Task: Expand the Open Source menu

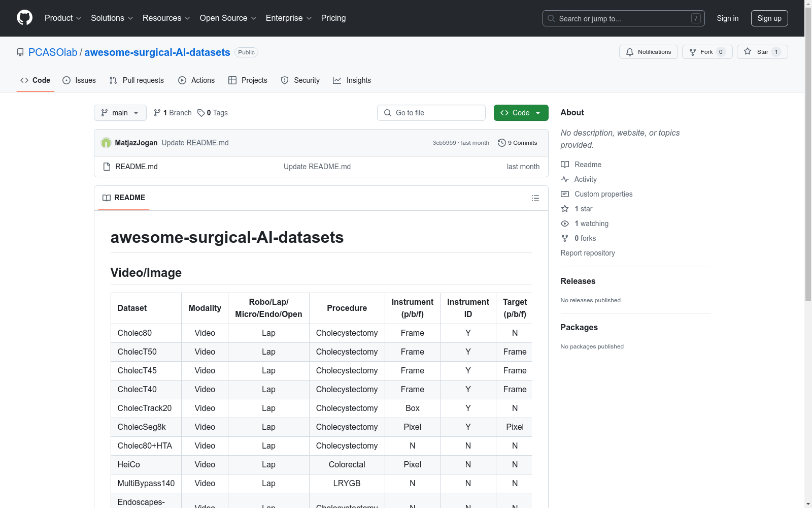Action: pyautogui.click(x=228, y=18)
